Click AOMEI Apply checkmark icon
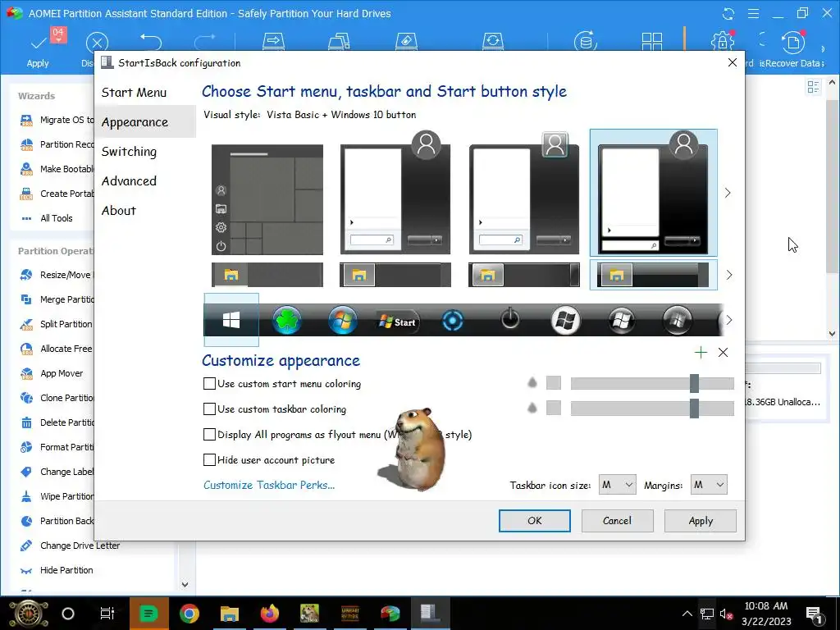Image resolution: width=840 pixels, height=630 pixels. click(38, 43)
